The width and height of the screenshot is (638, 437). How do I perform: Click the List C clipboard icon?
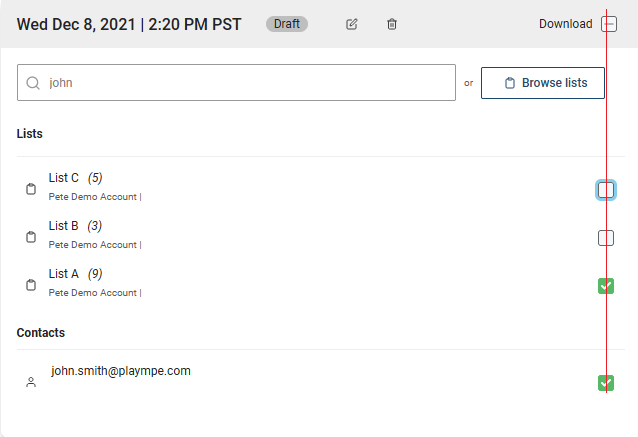click(x=31, y=189)
